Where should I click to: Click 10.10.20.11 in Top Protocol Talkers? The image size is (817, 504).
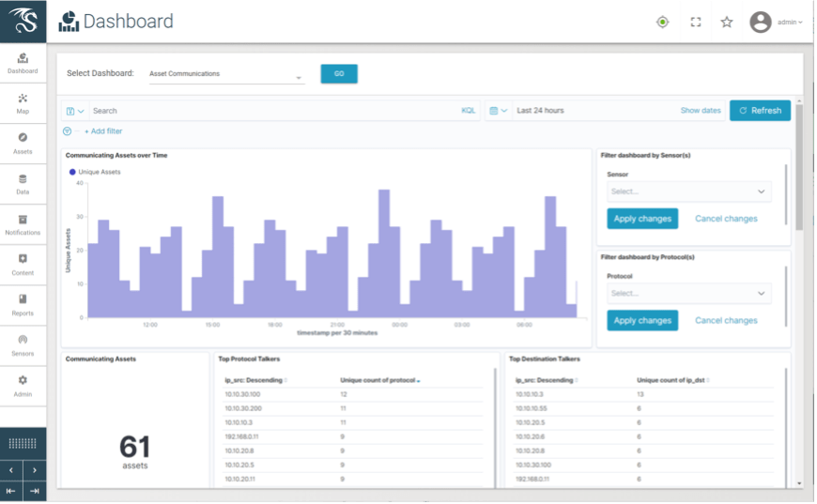point(239,479)
